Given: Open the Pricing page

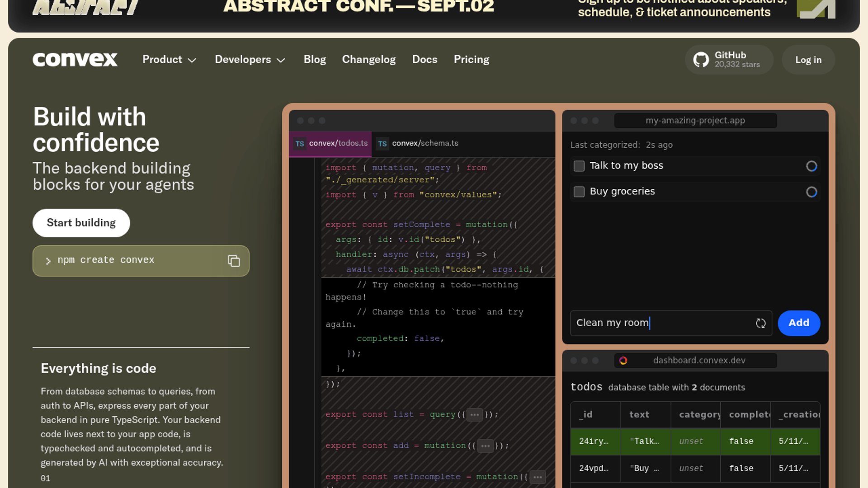Looking at the screenshot, I should (472, 60).
